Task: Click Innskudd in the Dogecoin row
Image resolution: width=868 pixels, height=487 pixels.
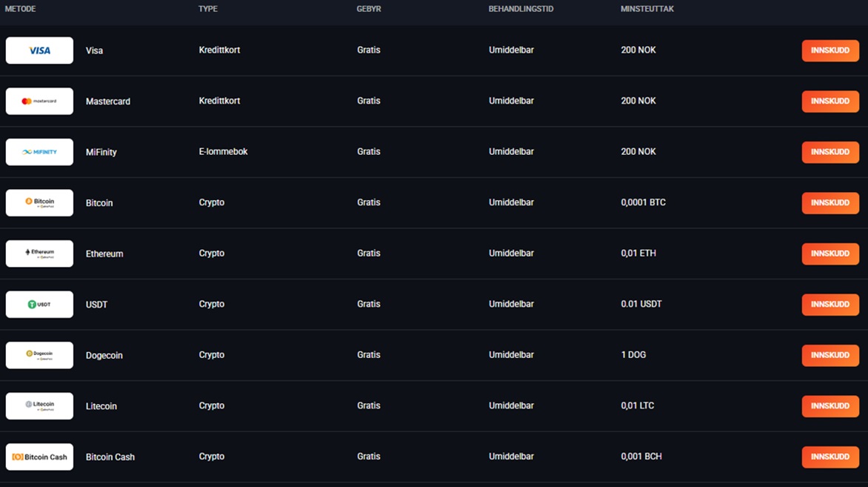Action: 830,355
